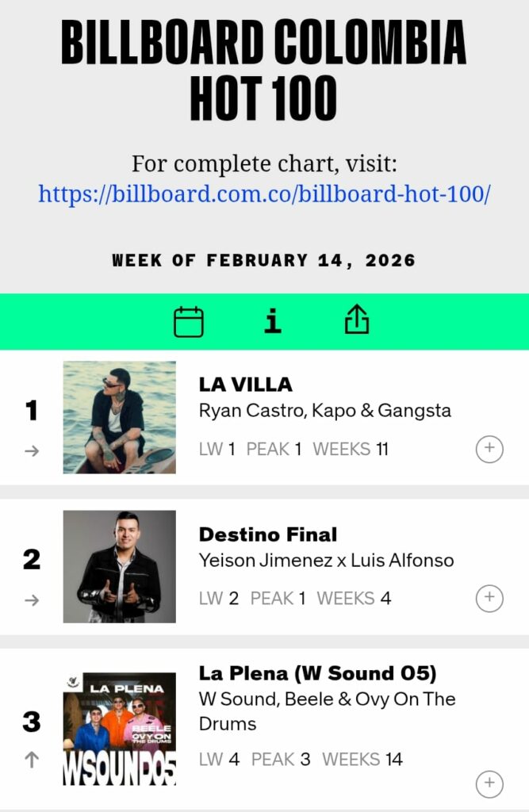Expand details for LA VILLA entry

point(489,449)
